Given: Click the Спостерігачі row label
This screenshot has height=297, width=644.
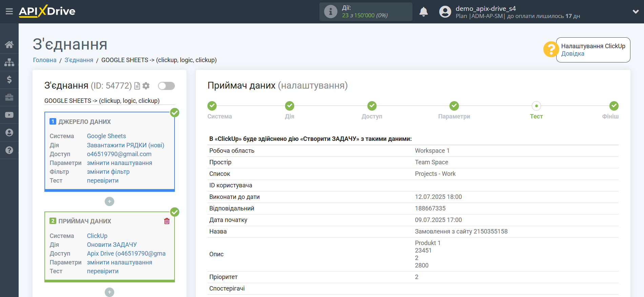Looking at the screenshot, I should click(x=227, y=289).
